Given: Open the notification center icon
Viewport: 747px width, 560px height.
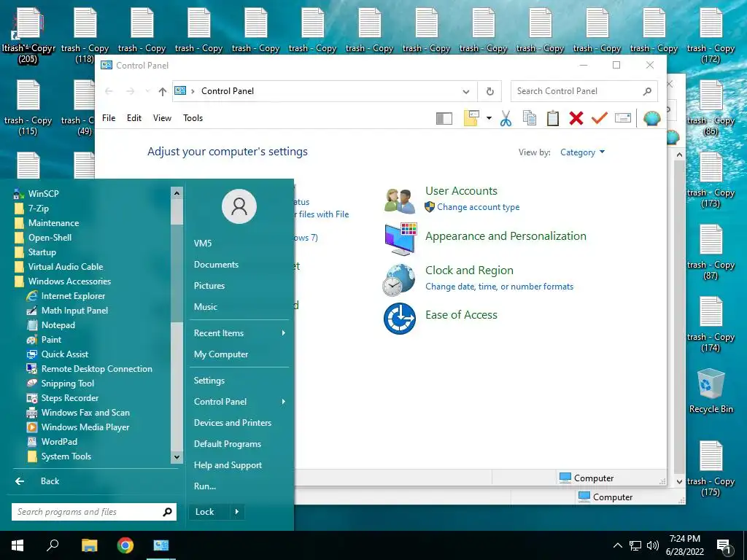Looking at the screenshot, I should click(724, 546).
